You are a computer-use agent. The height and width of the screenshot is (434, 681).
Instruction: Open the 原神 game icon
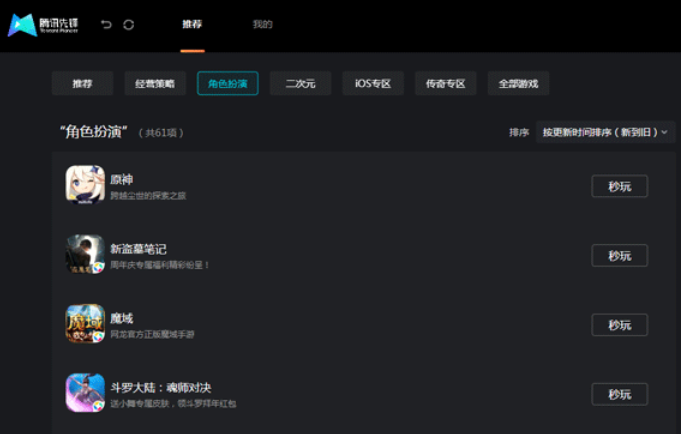point(85,185)
